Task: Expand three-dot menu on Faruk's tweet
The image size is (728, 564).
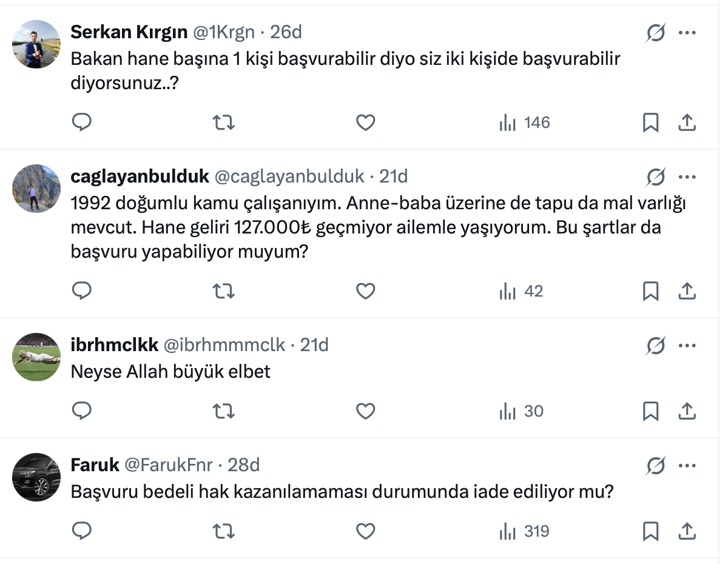Action: click(x=687, y=465)
